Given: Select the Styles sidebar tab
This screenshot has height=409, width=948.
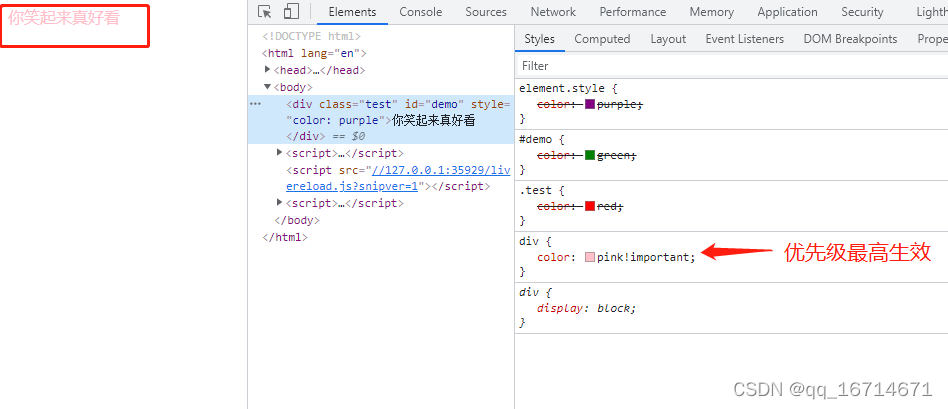Looking at the screenshot, I should point(539,39).
